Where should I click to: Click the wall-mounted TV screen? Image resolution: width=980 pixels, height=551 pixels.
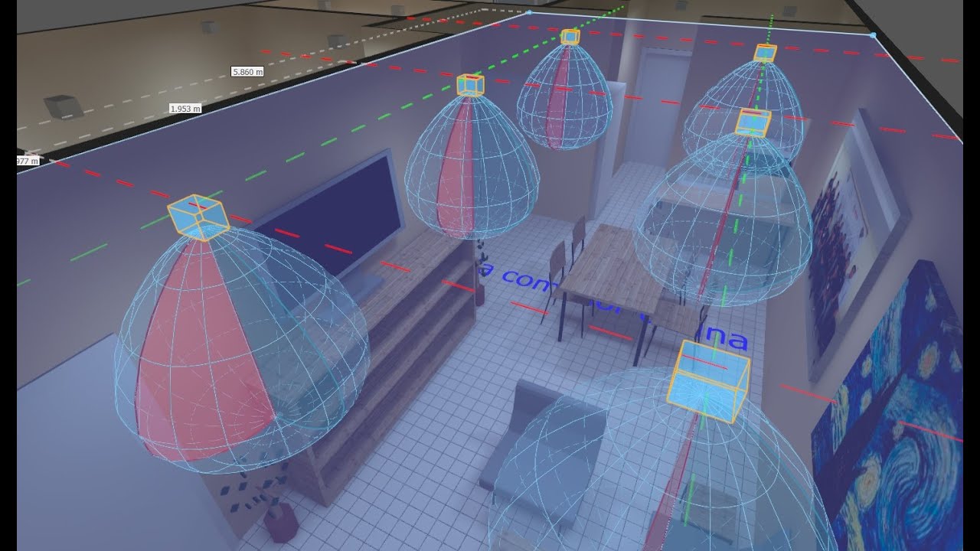(333, 217)
